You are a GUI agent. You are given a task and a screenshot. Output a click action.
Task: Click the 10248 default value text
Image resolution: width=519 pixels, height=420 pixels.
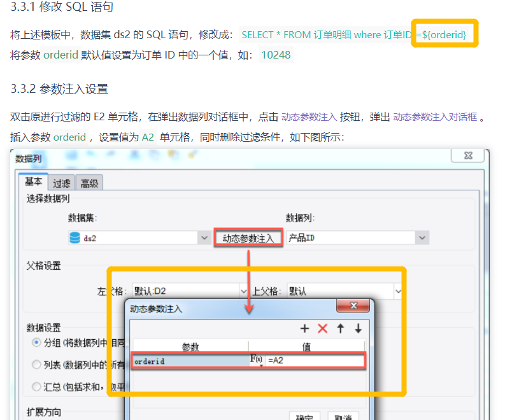(276, 55)
